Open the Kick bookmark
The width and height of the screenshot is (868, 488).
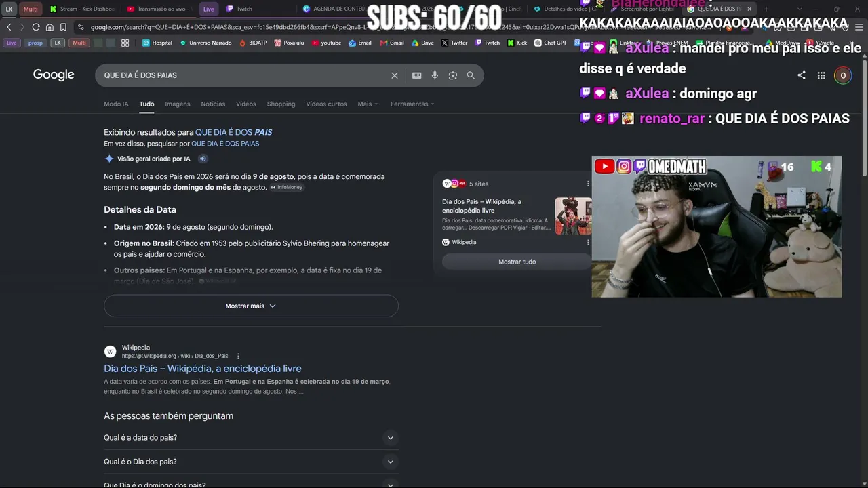click(517, 43)
